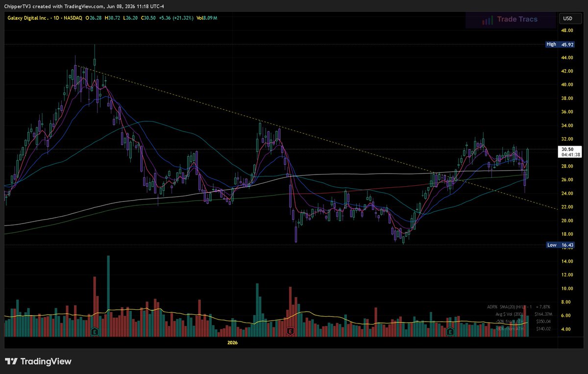
Task: Click the 22.00 price axis label
Action: coord(567,207)
